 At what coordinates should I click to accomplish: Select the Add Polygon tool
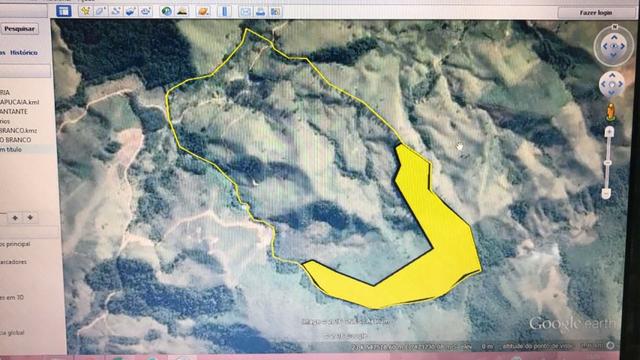100,11
